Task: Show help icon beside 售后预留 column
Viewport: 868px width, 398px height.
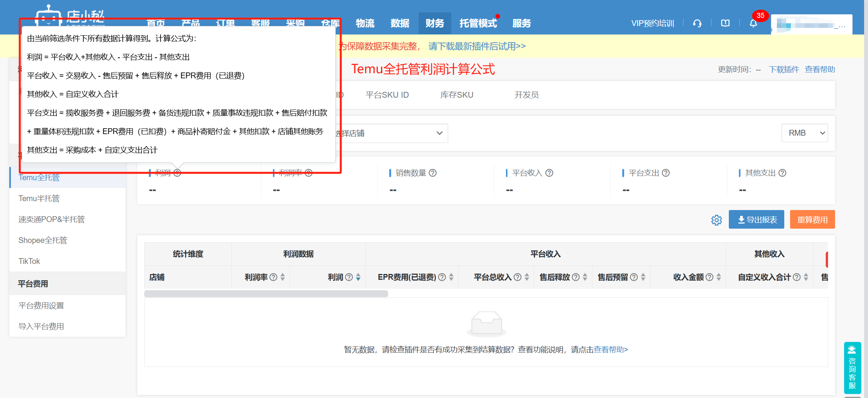Action: pos(634,277)
